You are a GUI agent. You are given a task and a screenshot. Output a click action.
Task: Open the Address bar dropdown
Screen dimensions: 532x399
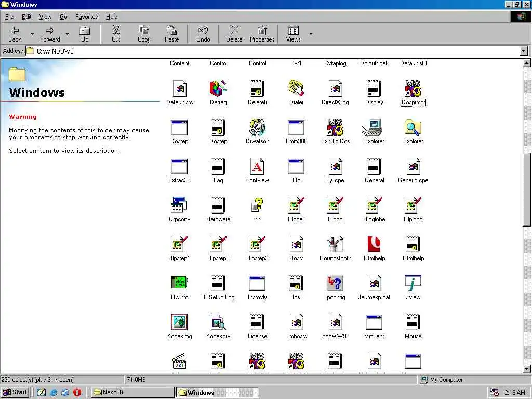[x=524, y=51]
